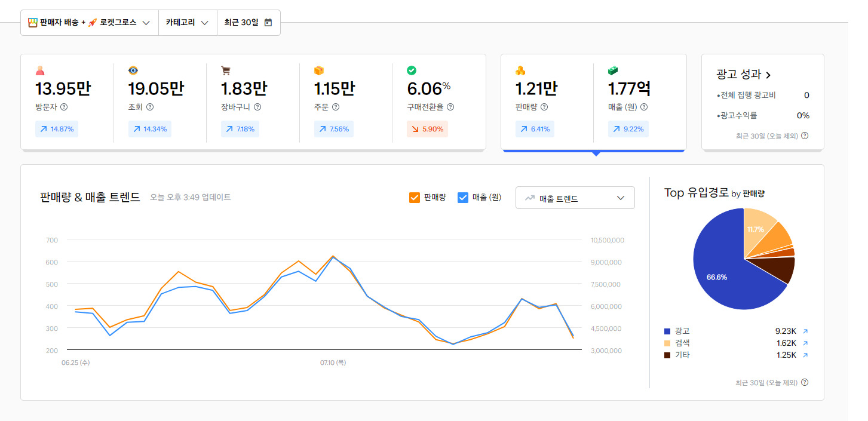The image size is (868, 421).
Task: Click the calendar icon next to 최근 30일
Action: click(268, 23)
